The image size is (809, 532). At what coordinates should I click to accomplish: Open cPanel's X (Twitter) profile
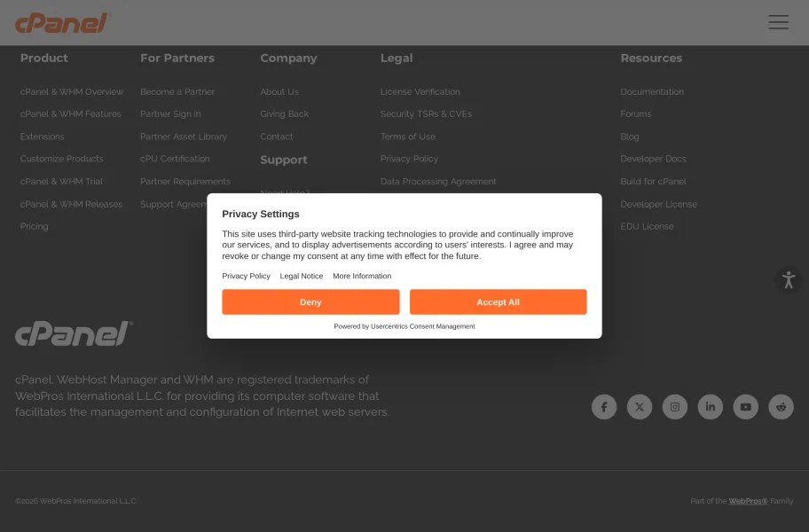pyautogui.click(x=640, y=407)
